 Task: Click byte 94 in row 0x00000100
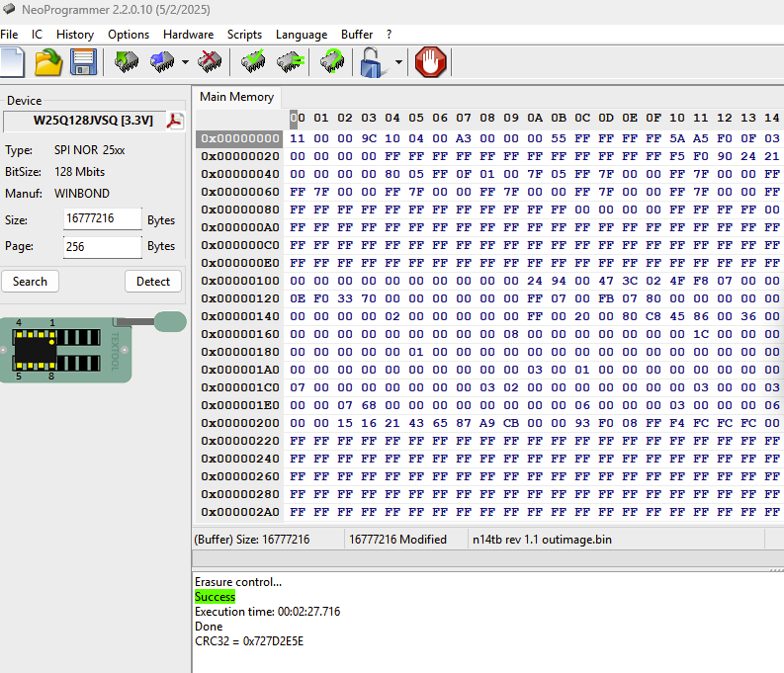tap(559, 281)
